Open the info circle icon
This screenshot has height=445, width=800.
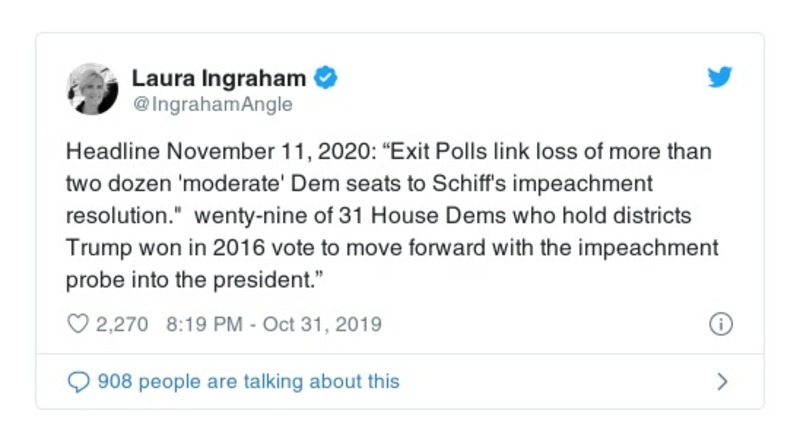721,325
